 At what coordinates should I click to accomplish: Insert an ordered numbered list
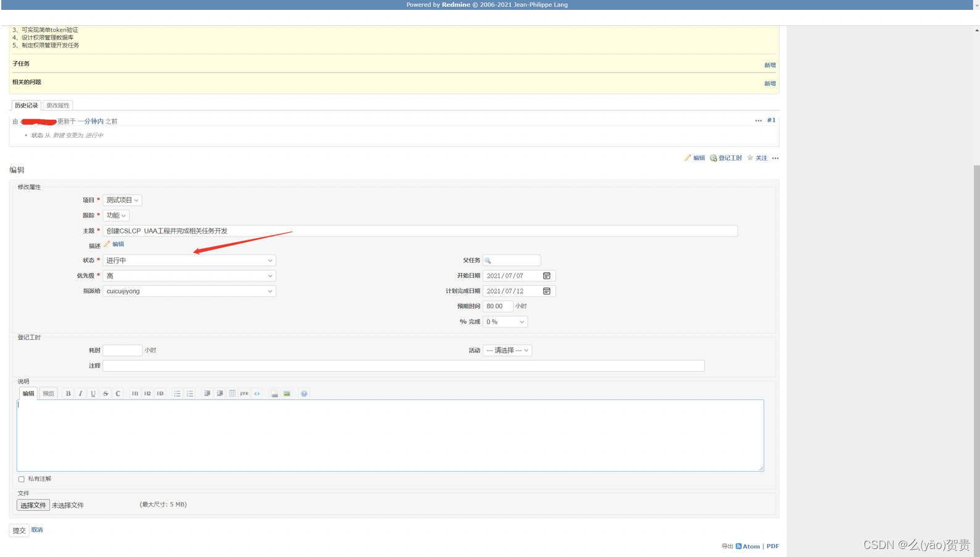pyautogui.click(x=189, y=393)
